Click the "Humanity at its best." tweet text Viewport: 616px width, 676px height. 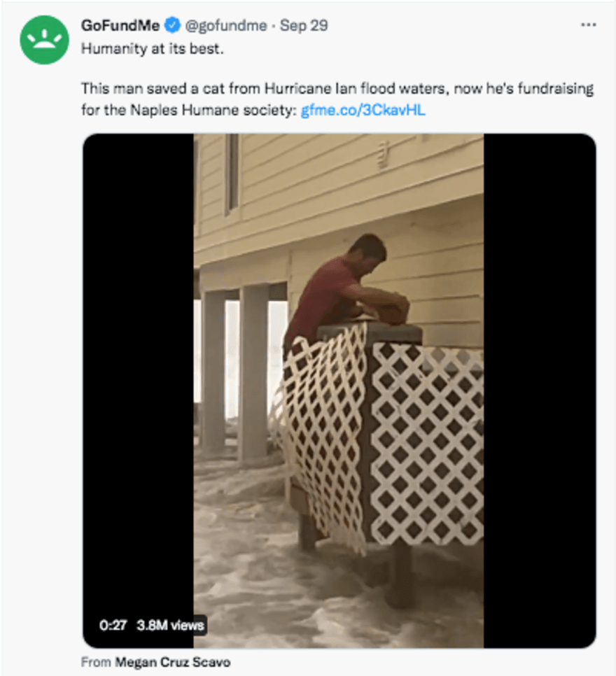(x=153, y=49)
